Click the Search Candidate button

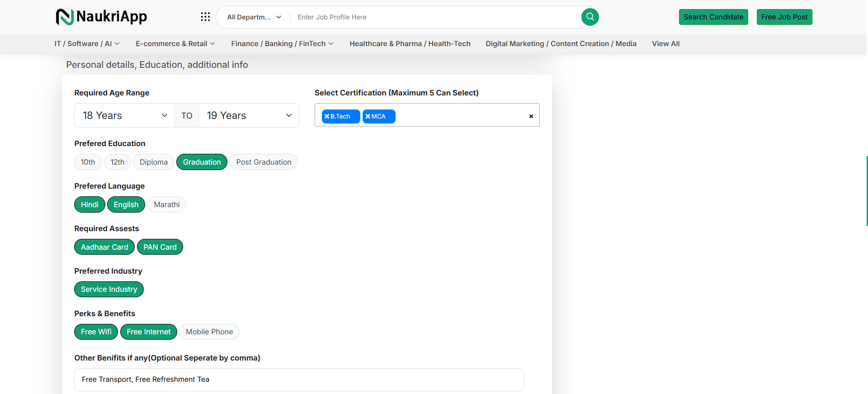click(713, 17)
